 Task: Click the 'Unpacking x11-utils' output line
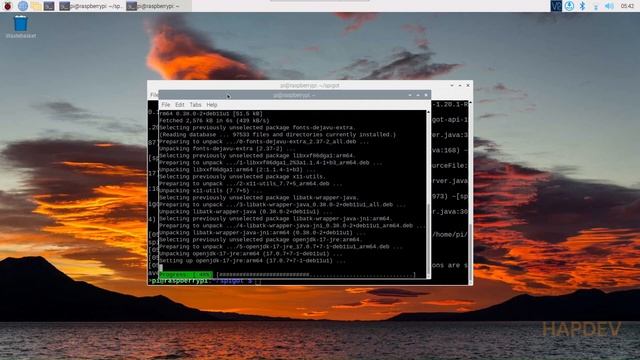coord(210,191)
